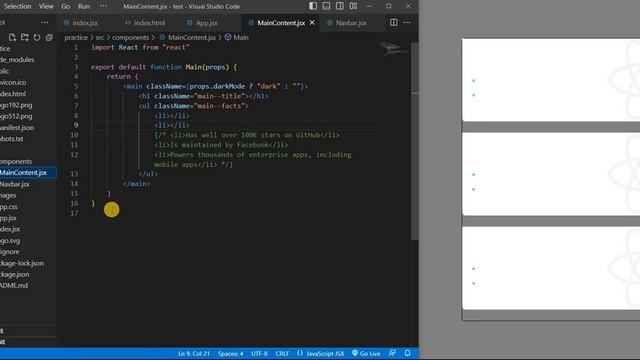Screen dimensions: 640x360
Task: Start Go Live server
Action: pos(366,353)
